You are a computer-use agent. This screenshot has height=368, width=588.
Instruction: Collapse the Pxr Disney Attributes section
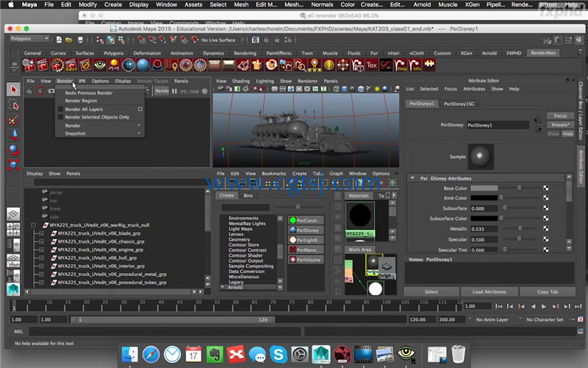pos(412,178)
